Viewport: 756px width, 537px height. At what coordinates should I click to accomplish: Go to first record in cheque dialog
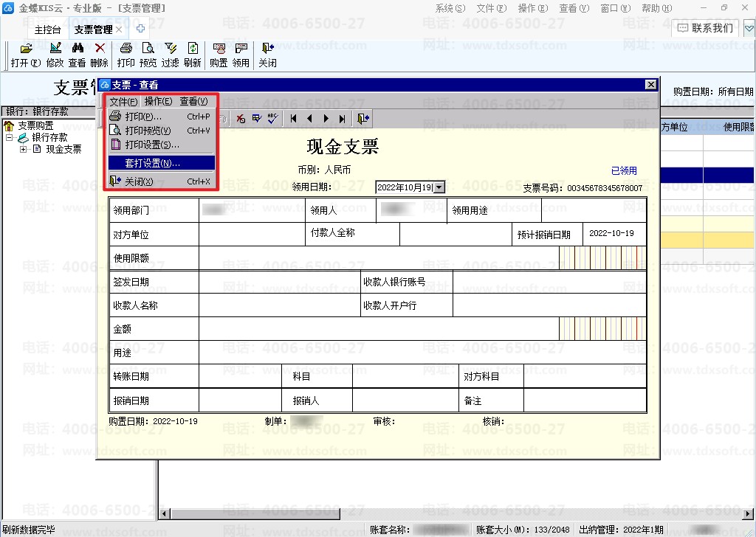[x=293, y=119]
